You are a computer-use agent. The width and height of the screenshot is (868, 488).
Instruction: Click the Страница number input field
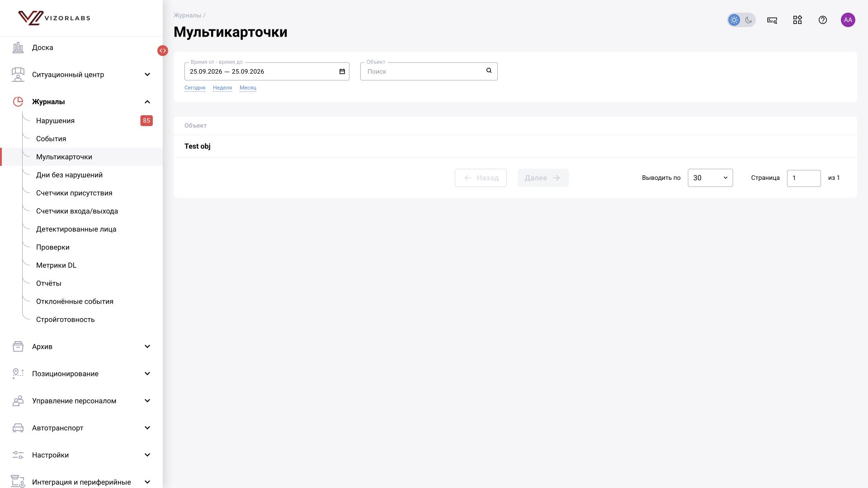[x=804, y=178]
